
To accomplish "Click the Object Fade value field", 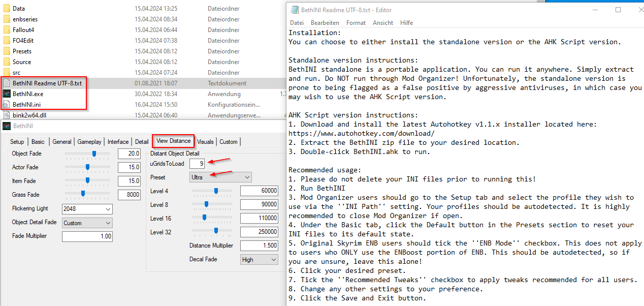I will coord(129,154).
